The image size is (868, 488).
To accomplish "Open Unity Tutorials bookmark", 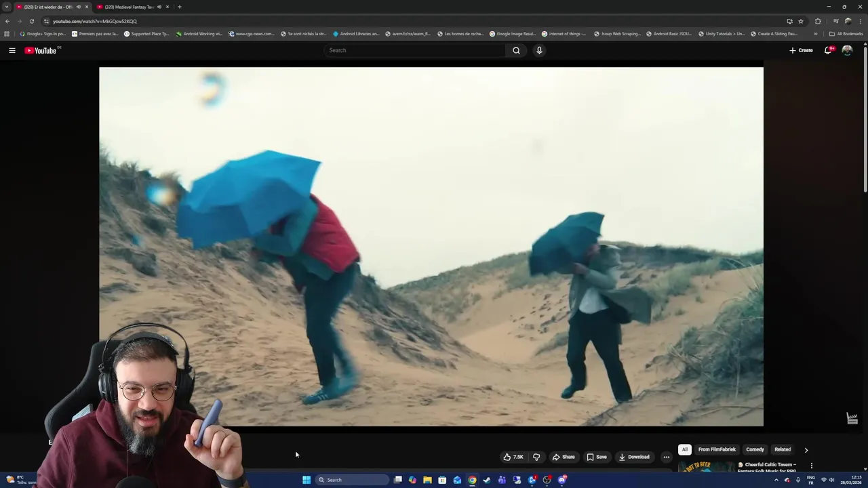I will point(721,33).
